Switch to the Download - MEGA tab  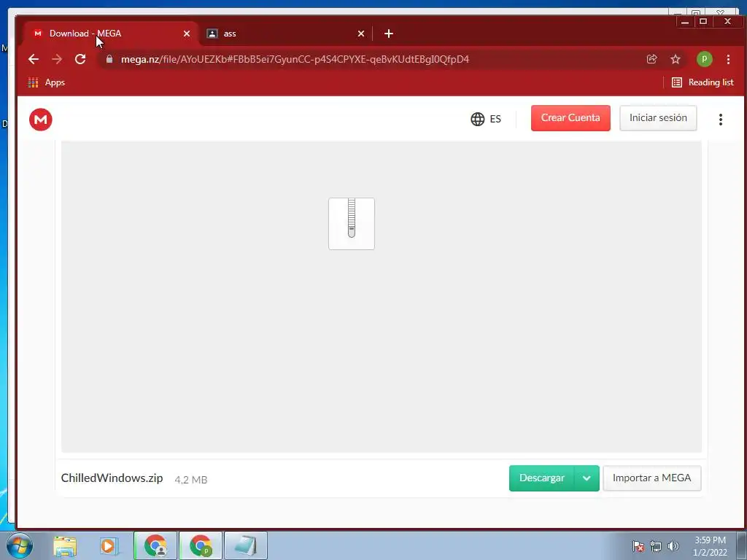click(109, 34)
